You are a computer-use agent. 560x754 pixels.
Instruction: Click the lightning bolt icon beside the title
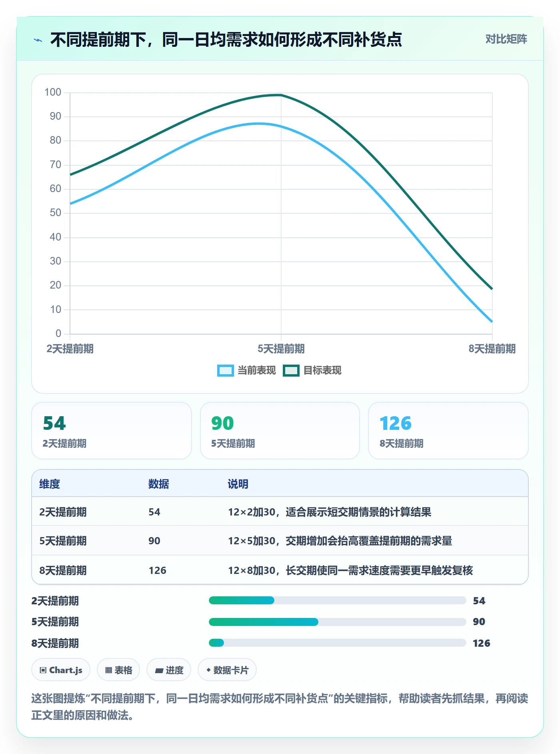point(38,40)
